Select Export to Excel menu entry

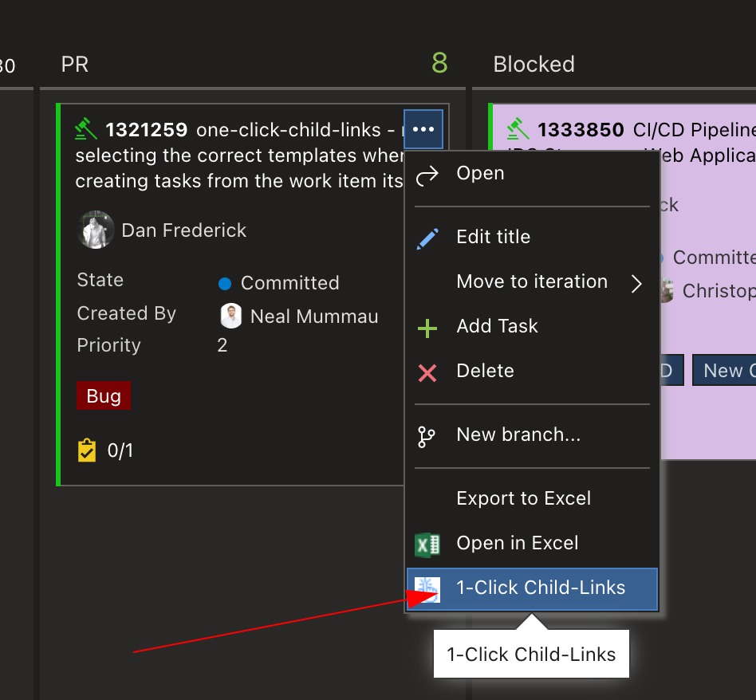click(x=523, y=499)
